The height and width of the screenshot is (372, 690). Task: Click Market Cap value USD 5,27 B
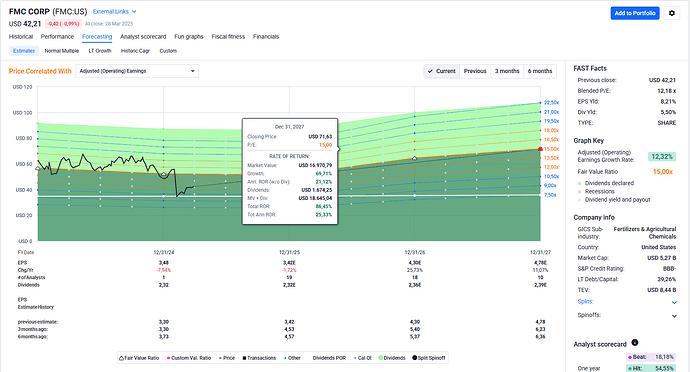[x=661, y=258]
